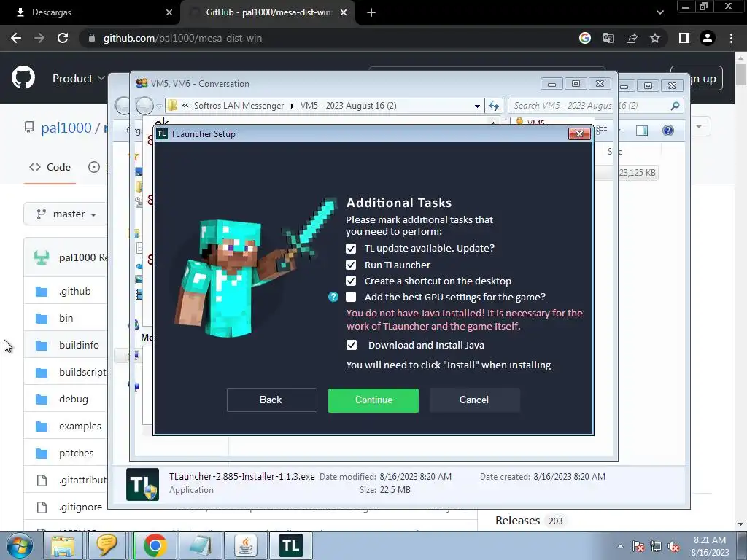Image resolution: width=747 pixels, height=560 pixels.
Task: Open the Chrome three-dot menu
Action: coord(731,38)
